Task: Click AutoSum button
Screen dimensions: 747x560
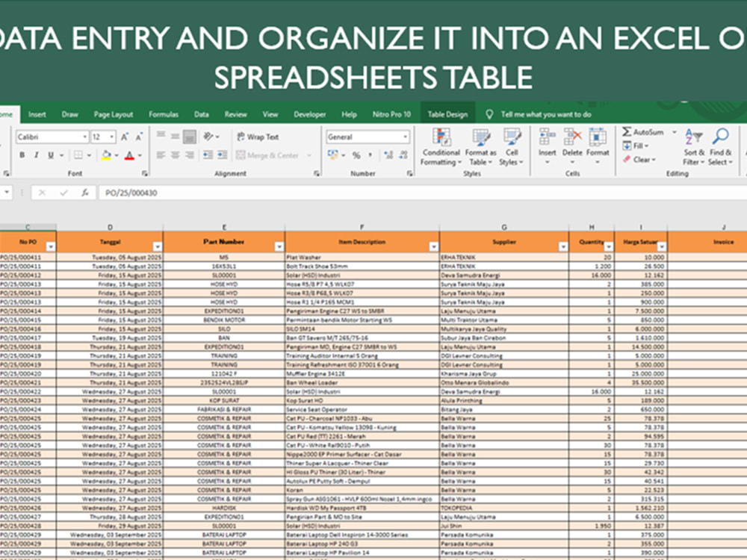Action: point(643,132)
